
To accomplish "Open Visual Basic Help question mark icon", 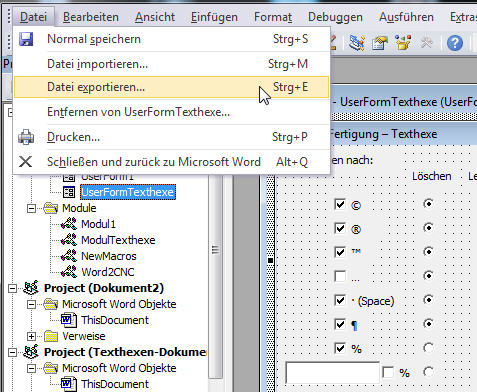I will point(455,43).
